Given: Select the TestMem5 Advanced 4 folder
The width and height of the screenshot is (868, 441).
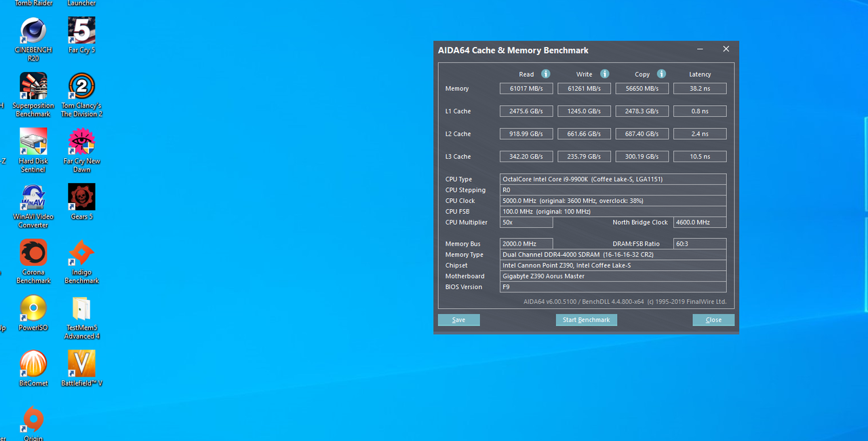Looking at the screenshot, I should coord(81,318).
